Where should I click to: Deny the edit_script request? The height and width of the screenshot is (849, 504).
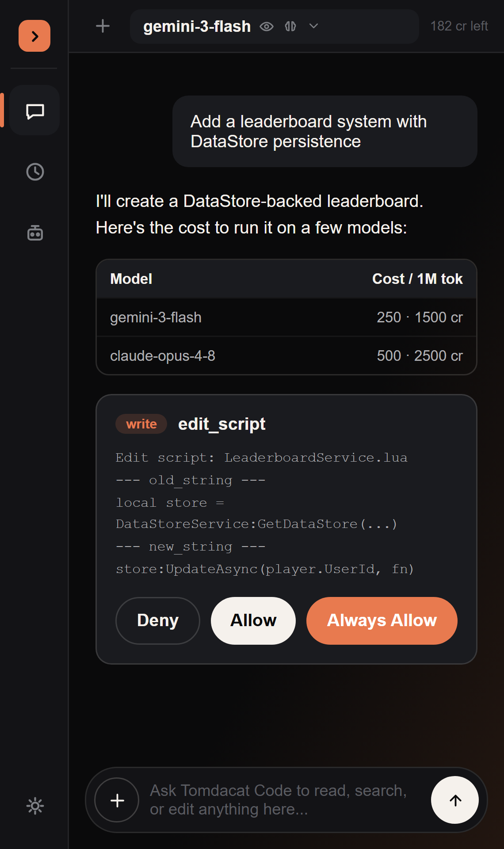click(158, 621)
